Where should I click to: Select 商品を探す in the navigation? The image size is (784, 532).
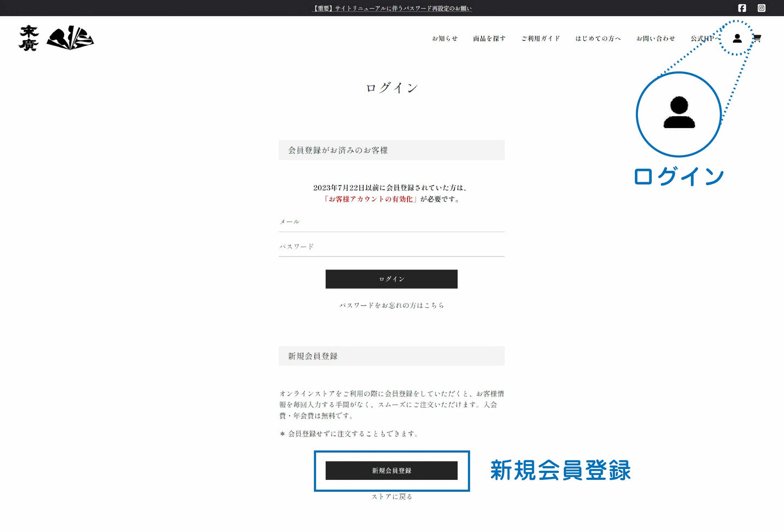click(x=489, y=39)
